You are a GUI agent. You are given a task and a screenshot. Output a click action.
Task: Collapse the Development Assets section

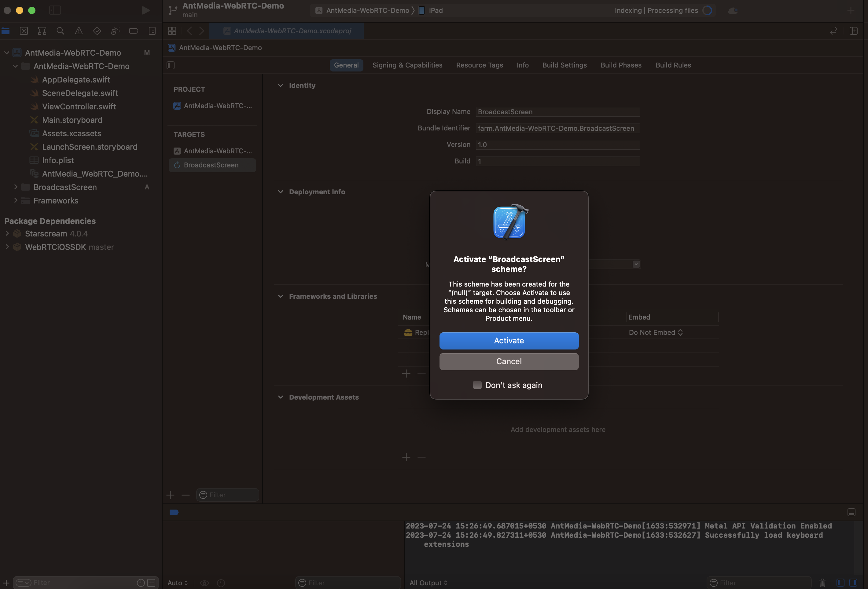(281, 397)
